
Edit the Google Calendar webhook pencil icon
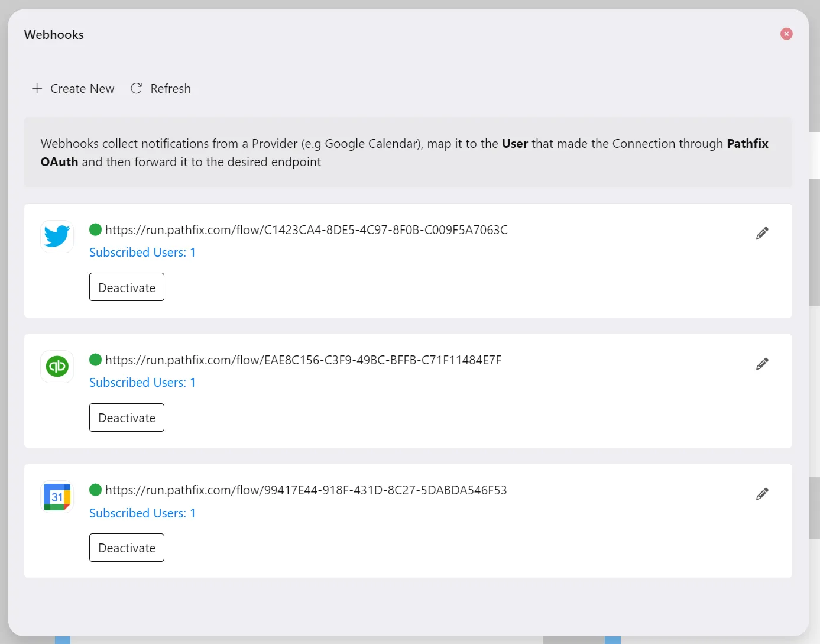[x=762, y=494]
